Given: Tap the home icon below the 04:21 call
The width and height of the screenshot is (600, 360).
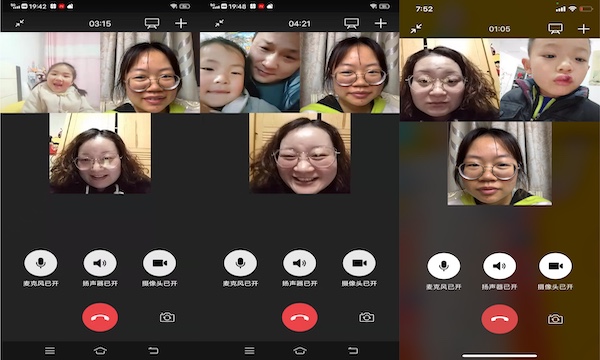Looking at the screenshot, I should coord(300,350).
